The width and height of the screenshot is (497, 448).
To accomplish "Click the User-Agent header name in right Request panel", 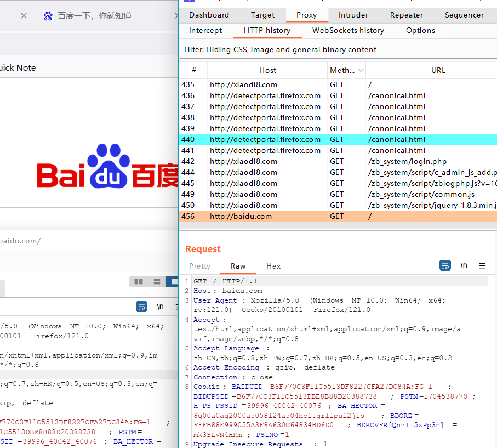I will 215,300.
